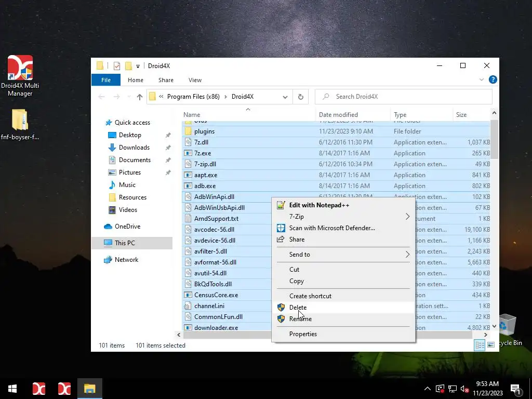The image size is (532, 399).
Task: Open Resources in navigation pane
Action: coord(132,197)
